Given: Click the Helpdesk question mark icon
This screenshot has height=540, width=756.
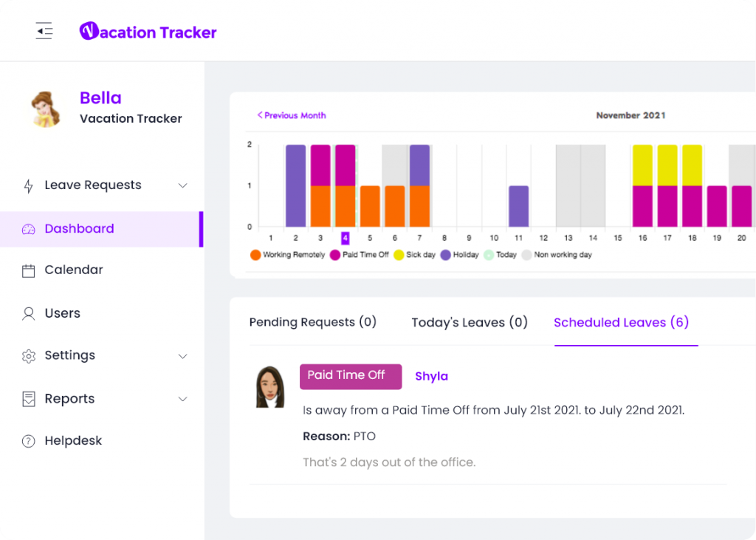Looking at the screenshot, I should (28, 440).
